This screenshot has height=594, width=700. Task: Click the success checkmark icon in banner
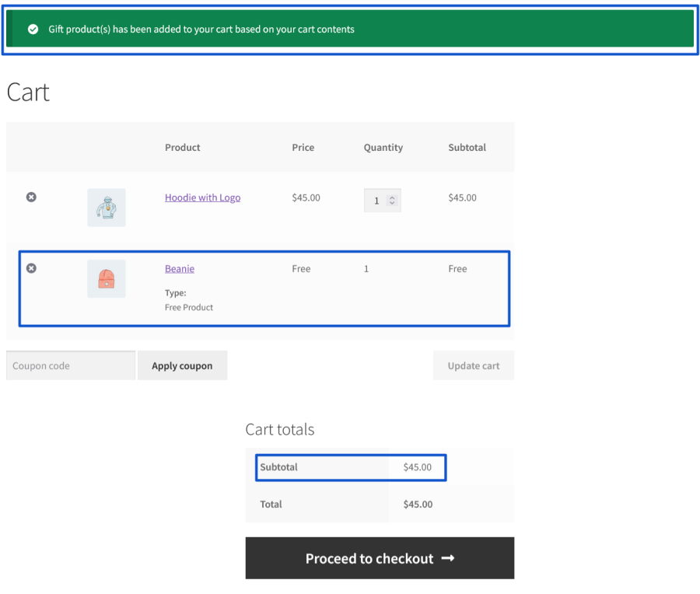click(x=33, y=30)
